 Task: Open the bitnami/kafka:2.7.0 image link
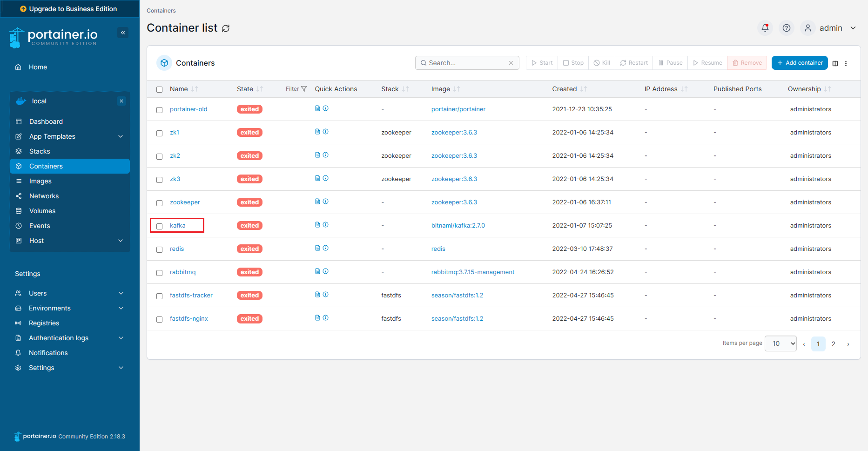tap(458, 225)
